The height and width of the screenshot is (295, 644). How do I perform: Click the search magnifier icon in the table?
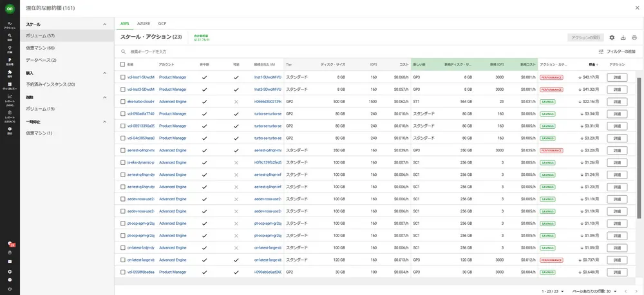point(123,52)
